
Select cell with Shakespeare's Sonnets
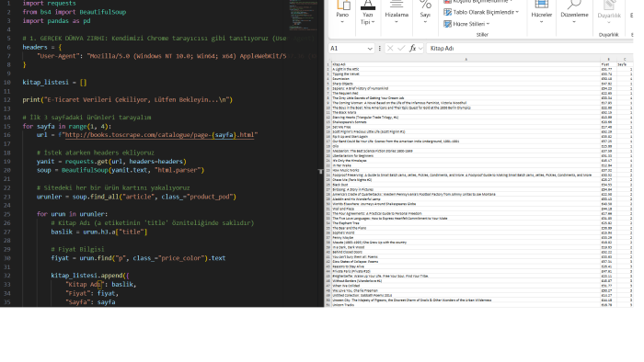tap(466, 122)
